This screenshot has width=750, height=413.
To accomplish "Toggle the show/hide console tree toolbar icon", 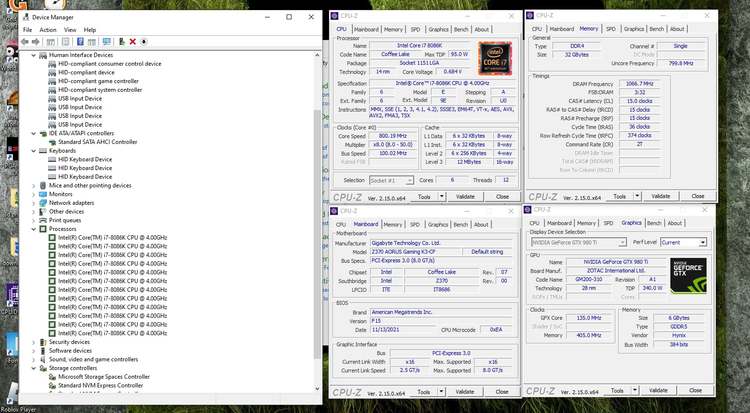I will point(50,42).
